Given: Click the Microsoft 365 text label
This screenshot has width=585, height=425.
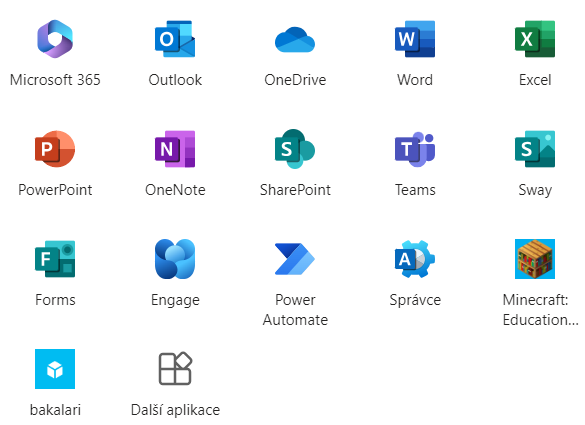Looking at the screenshot, I should 55,80.
